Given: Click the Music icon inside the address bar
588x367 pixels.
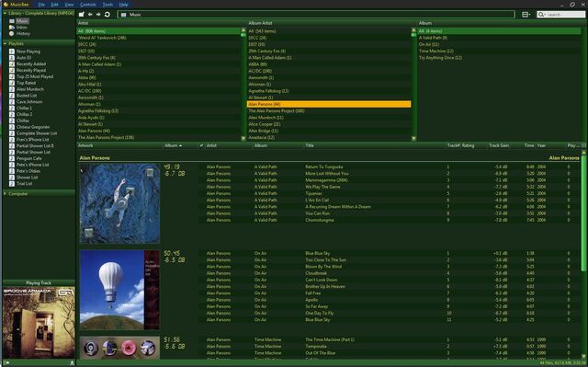Looking at the screenshot, I should (123, 15).
